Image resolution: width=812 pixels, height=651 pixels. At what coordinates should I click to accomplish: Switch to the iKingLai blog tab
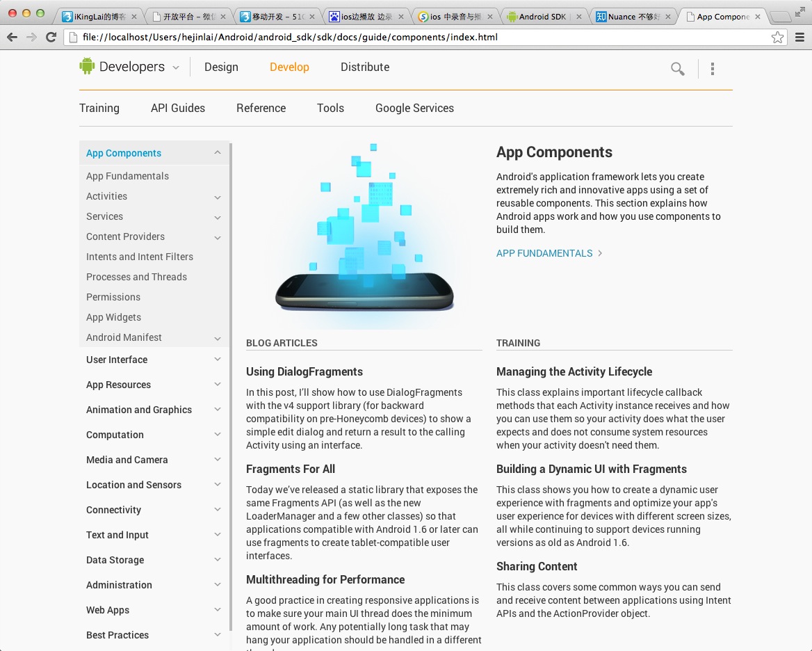[x=99, y=17]
